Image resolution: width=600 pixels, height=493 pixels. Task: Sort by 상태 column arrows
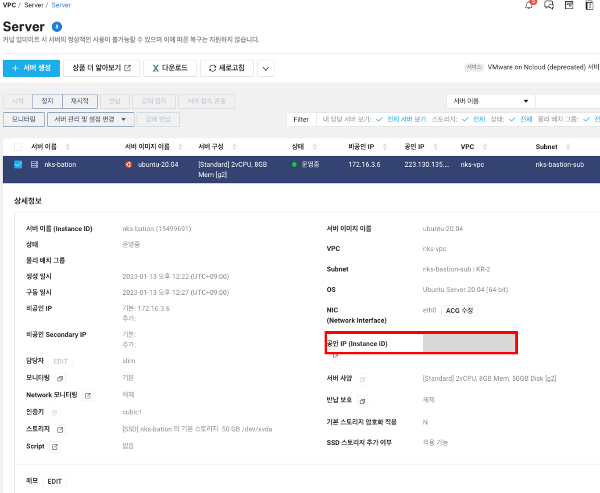[x=315, y=147]
